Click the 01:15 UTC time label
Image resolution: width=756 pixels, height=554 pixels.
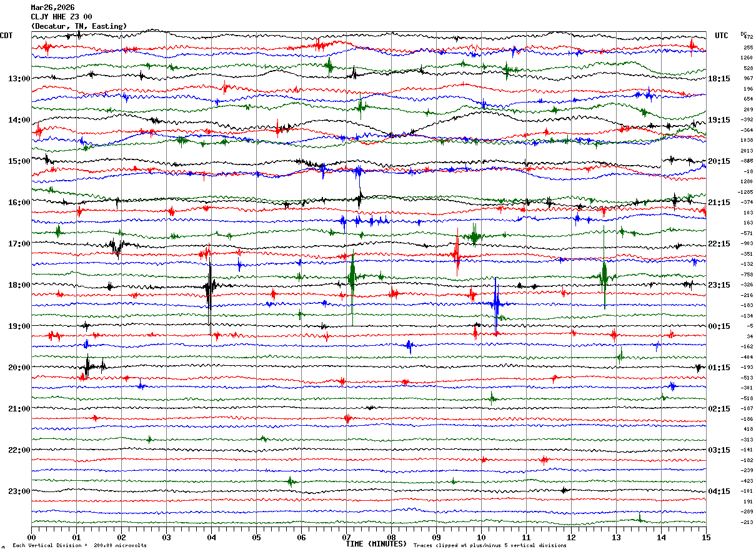(x=719, y=368)
